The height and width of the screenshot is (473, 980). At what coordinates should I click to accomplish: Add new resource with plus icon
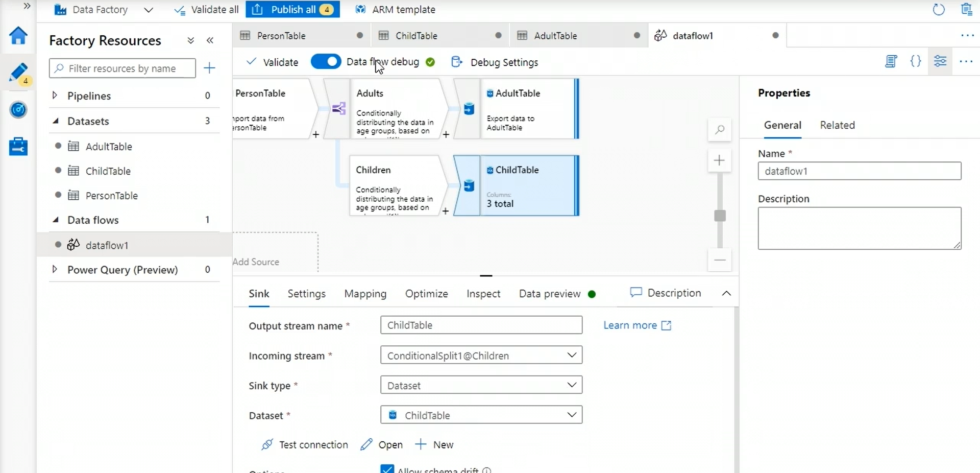209,68
